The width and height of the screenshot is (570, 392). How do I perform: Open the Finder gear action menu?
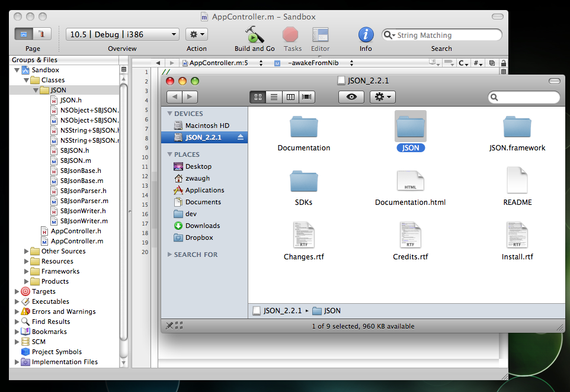click(382, 97)
